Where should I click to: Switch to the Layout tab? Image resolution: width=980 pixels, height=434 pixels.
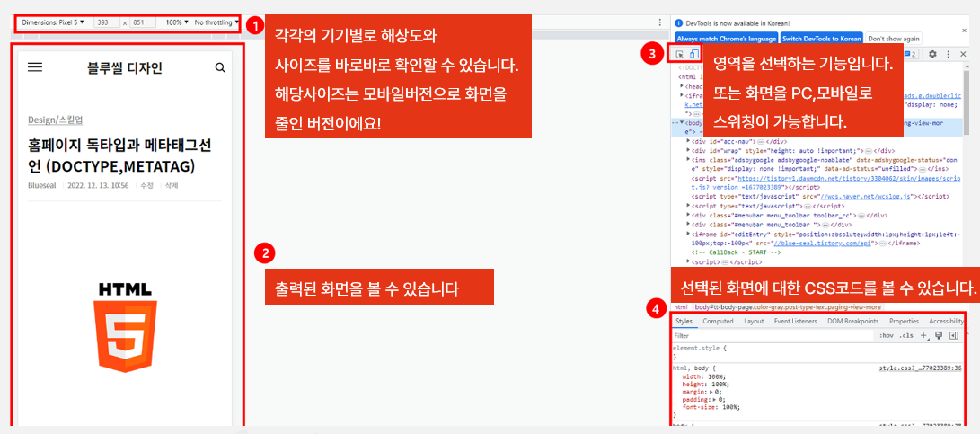tap(754, 322)
